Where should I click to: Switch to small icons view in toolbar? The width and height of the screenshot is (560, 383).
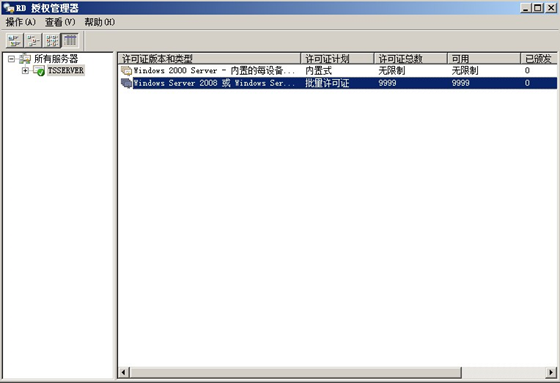[x=34, y=40]
